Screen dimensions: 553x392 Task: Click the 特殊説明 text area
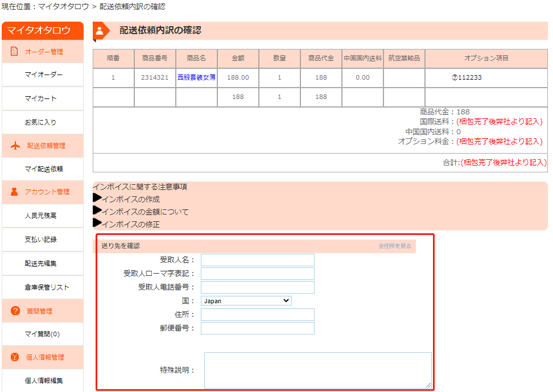coord(317,370)
